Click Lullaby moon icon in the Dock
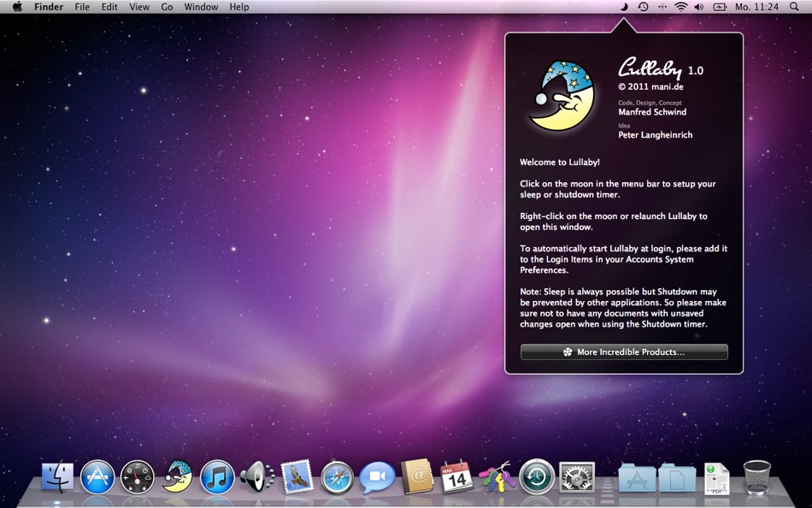The width and height of the screenshot is (812, 508). 177,477
